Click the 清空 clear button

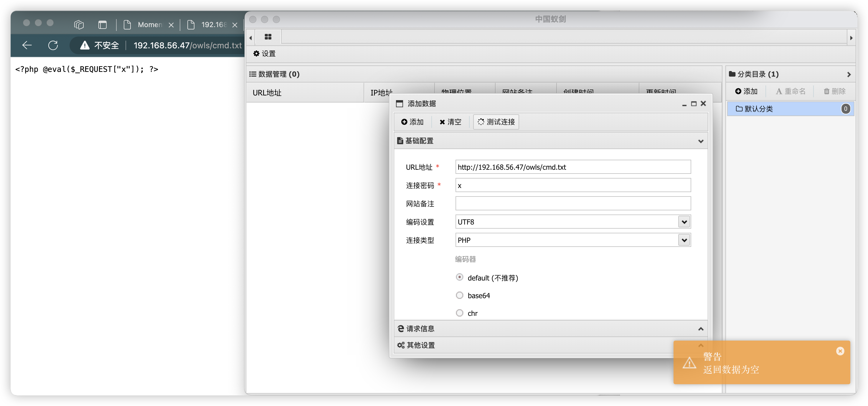tap(450, 122)
